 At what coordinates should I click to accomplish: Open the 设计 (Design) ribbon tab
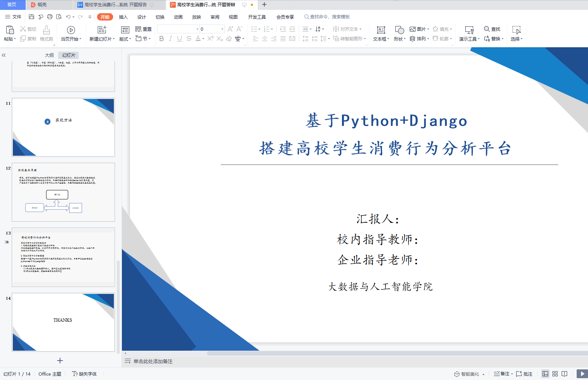[142, 17]
